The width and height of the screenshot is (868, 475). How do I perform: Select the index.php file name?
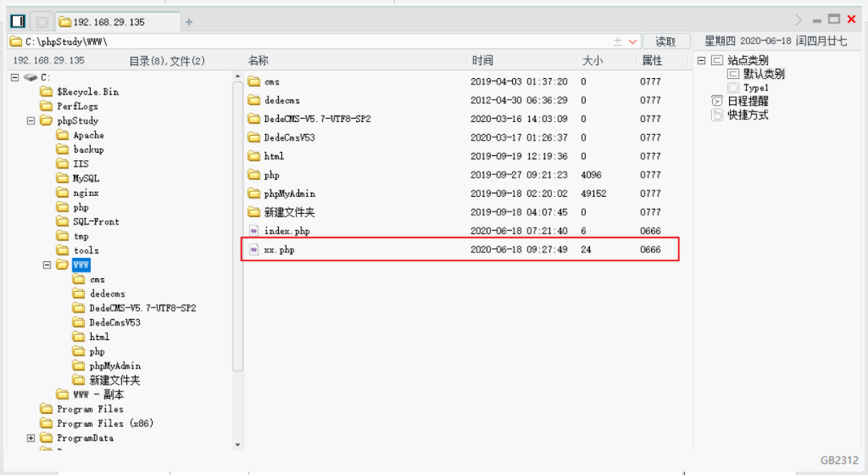[x=287, y=231]
